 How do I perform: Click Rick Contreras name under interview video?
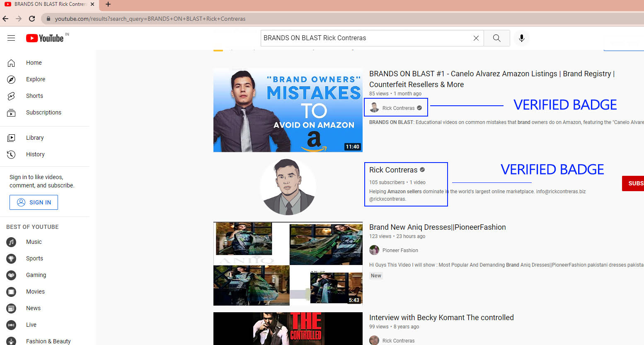[398, 341]
